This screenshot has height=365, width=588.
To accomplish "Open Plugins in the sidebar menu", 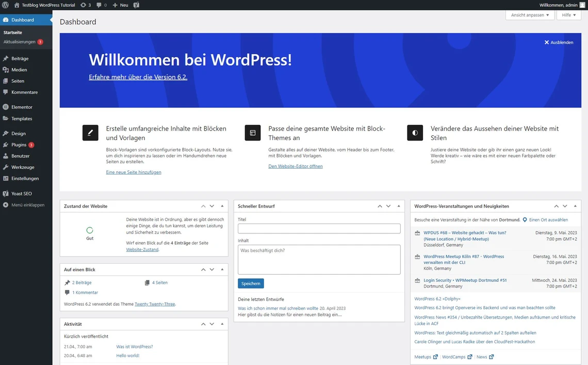I will pyautogui.click(x=19, y=145).
